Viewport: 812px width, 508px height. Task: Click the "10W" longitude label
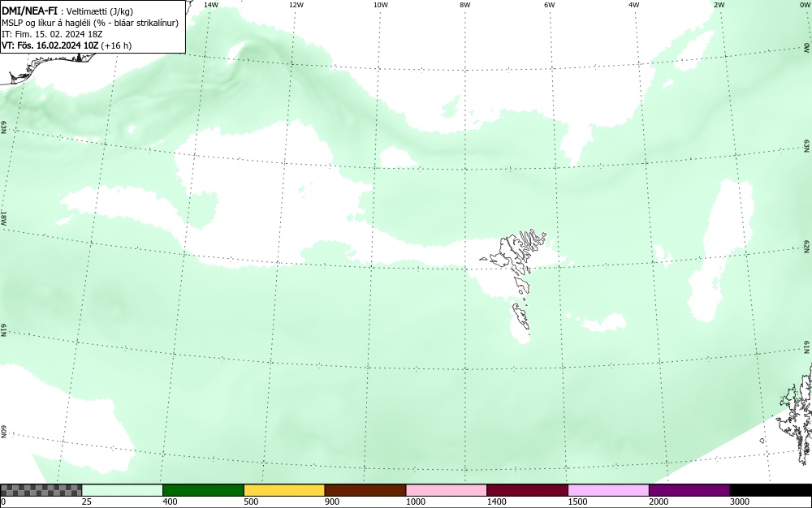point(381,5)
